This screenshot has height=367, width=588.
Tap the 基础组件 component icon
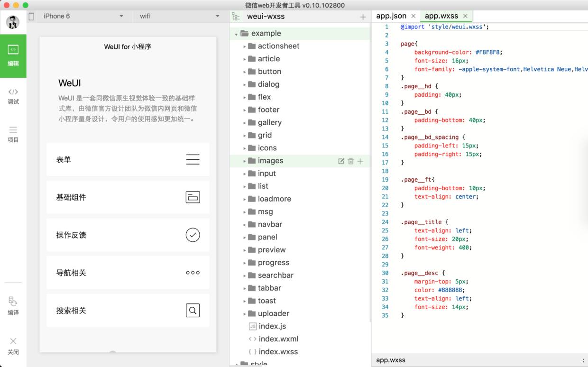pos(193,197)
